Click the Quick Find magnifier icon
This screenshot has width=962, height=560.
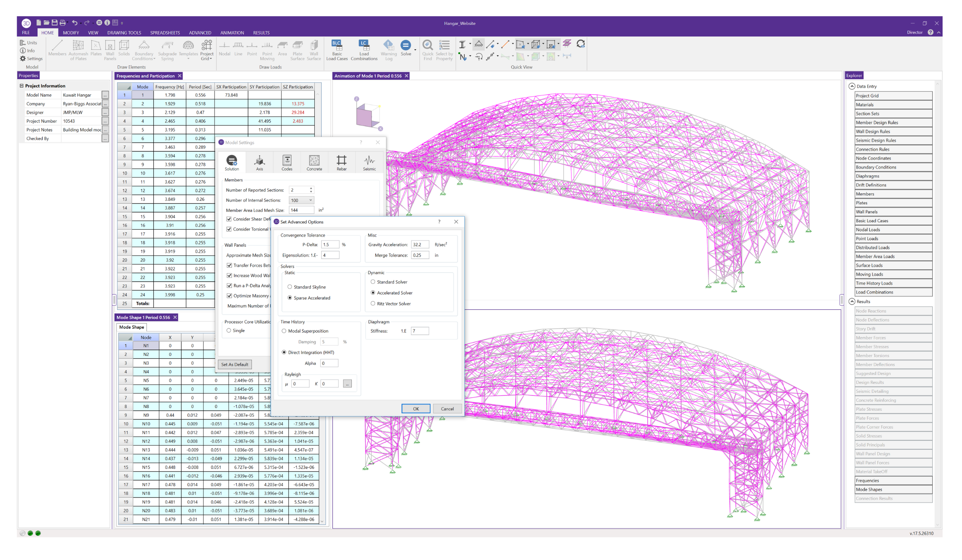427,46
